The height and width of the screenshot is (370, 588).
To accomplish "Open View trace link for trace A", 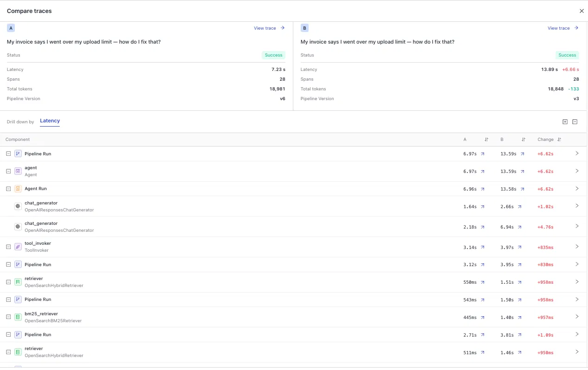I will 269,28.
